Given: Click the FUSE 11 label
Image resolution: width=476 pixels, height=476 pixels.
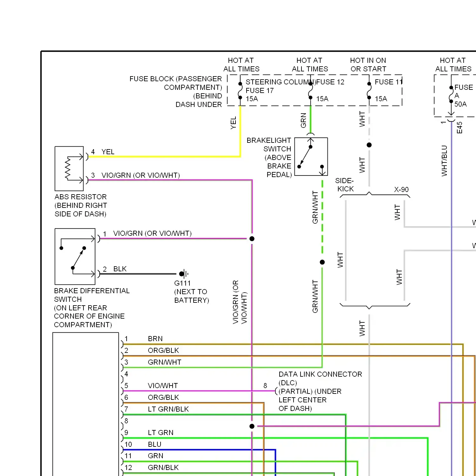Looking at the screenshot, I should pos(389,82).
